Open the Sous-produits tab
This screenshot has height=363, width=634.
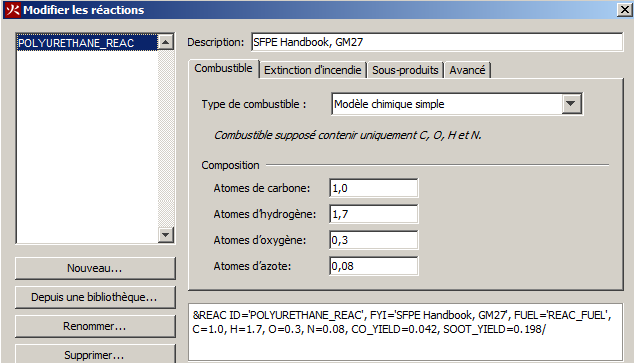pos(405,70)
